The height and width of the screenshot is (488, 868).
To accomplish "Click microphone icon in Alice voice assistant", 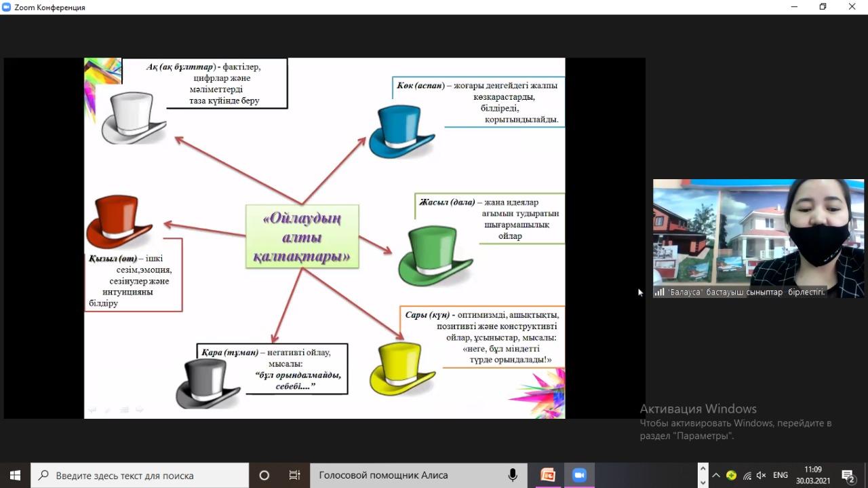I will tap(513, 475).
